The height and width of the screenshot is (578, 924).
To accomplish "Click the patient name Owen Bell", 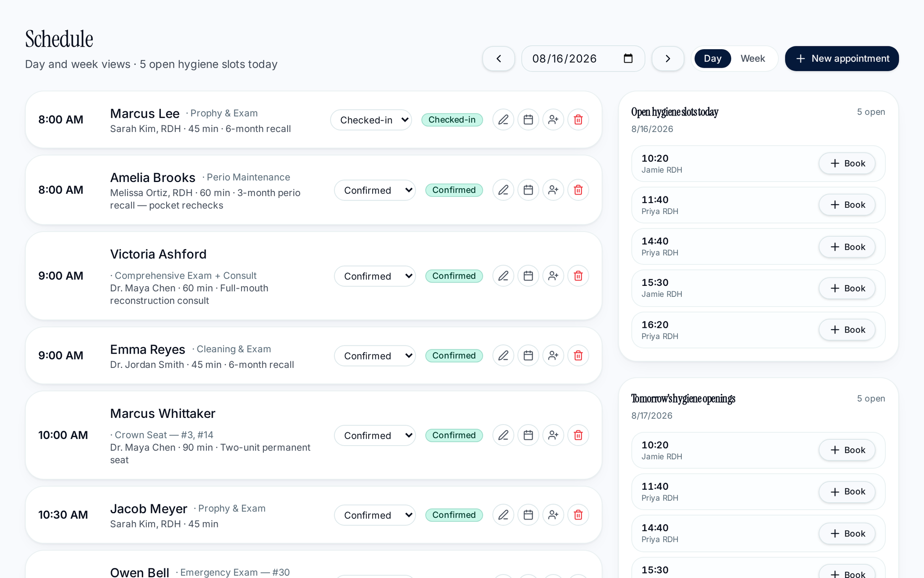I will click(139, 572).
